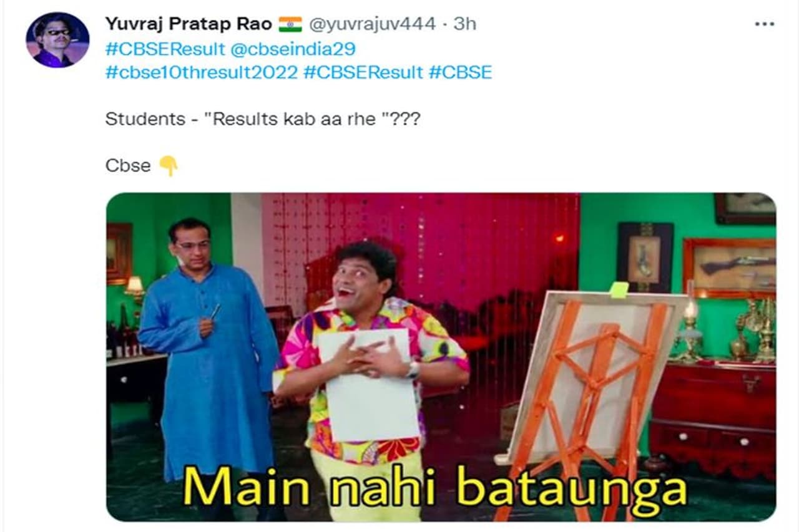Screen dimensions: 799x532
Task: Click the pointing-down hand emoji after Cbse
Action: click(169, 166)
